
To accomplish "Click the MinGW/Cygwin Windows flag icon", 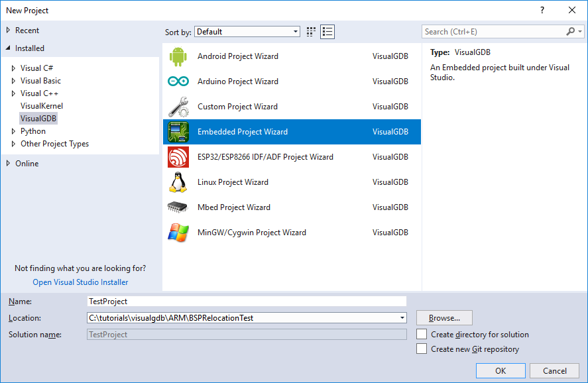I will pos(178,233).
